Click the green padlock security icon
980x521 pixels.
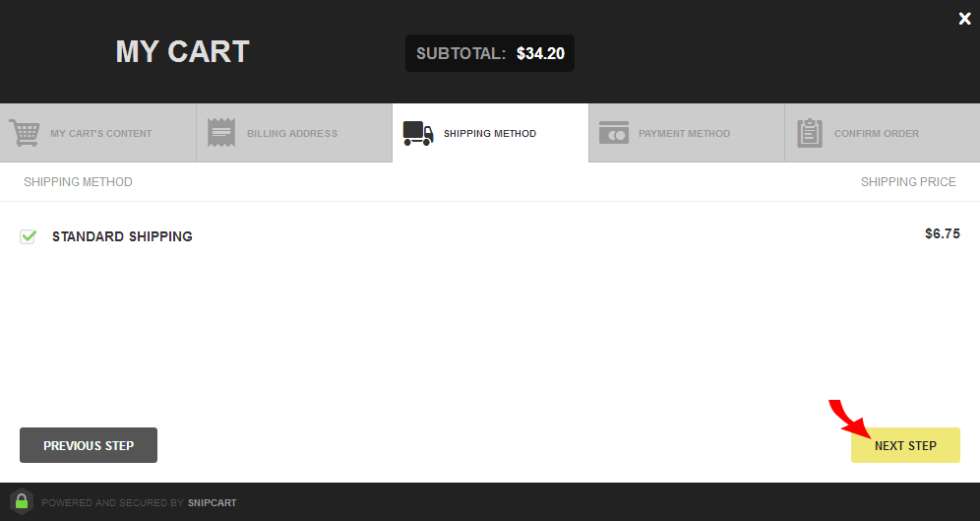pyautogui.click(x=22, y=501)
